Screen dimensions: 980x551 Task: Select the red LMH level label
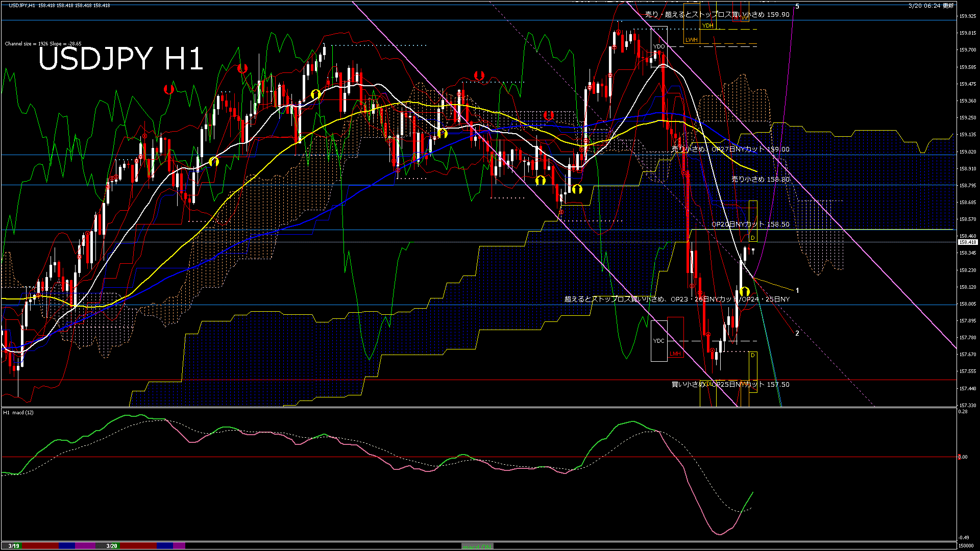[x=675, y=354]
